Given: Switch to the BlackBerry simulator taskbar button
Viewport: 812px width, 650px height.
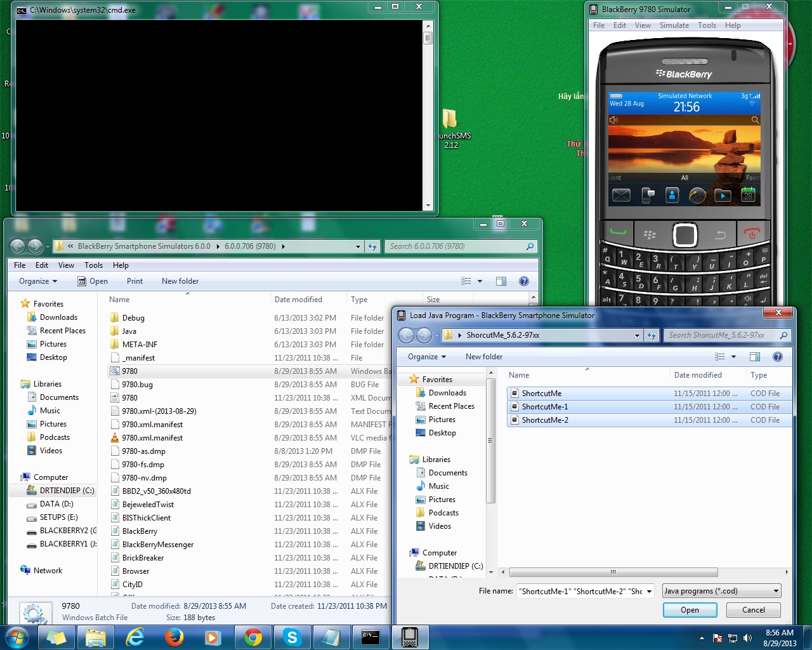Looking at the screenshot, I should coord(410,637).
